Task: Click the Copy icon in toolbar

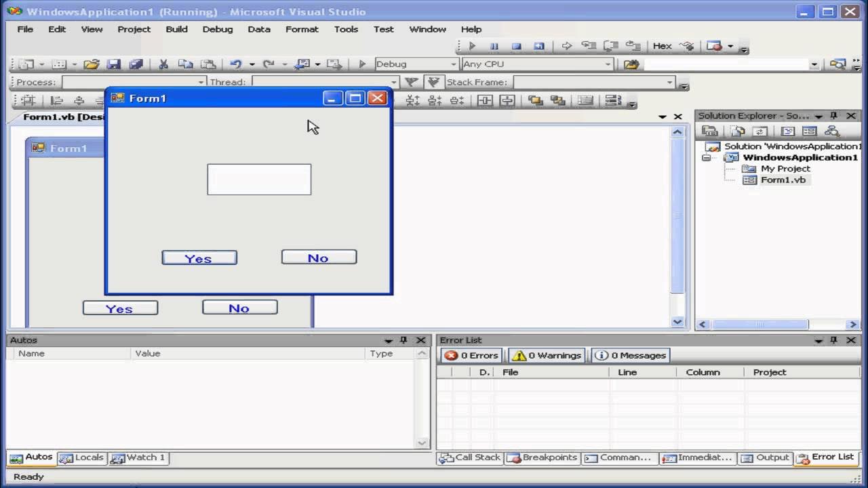Action: (185, 64)
